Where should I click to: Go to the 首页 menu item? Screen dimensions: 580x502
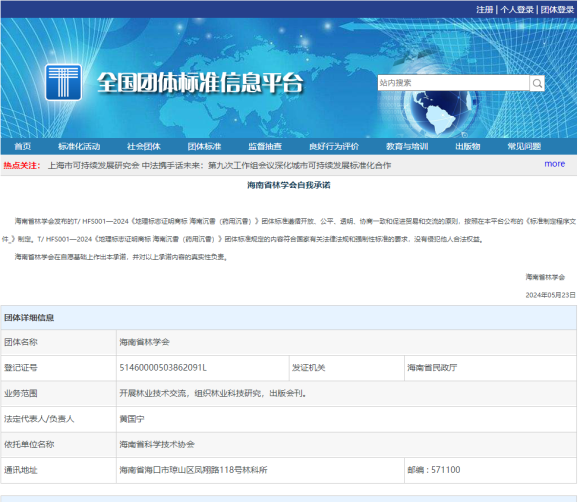tap(23, 146)
